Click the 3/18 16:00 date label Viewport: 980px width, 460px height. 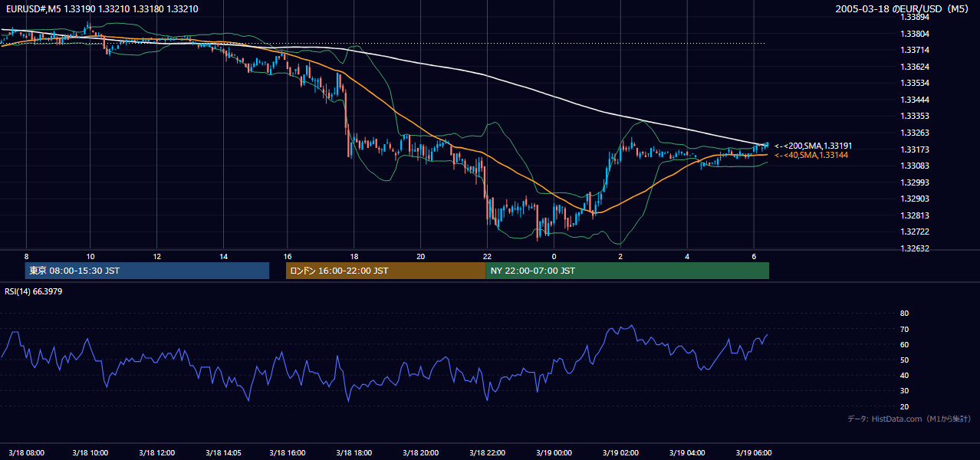tap(288, 452)
